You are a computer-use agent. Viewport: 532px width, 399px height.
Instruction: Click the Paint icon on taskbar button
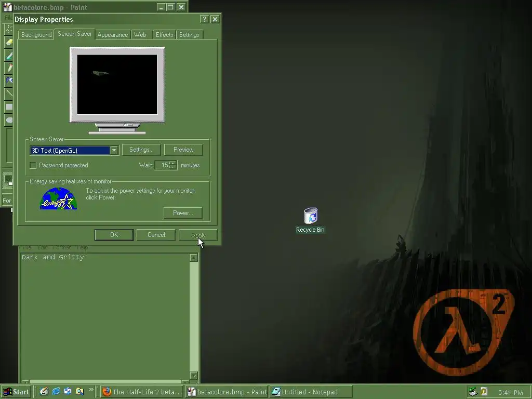(192, 392)
